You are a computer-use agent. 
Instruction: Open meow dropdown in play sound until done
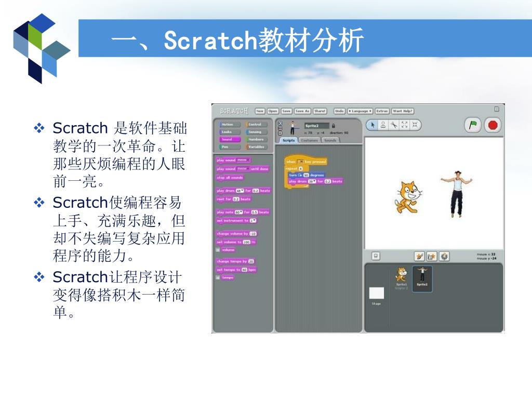pos(243,169)
